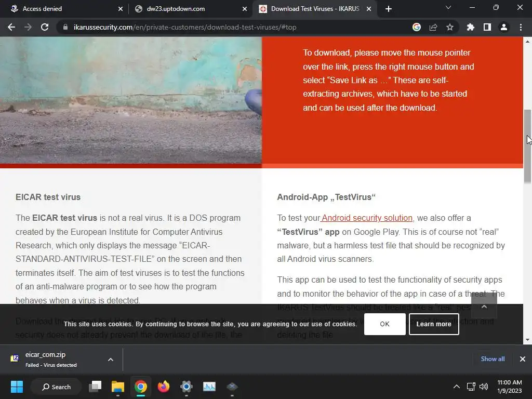
Task: Switch to the dw23.uptodown.com tab
Action: point(190,9)
